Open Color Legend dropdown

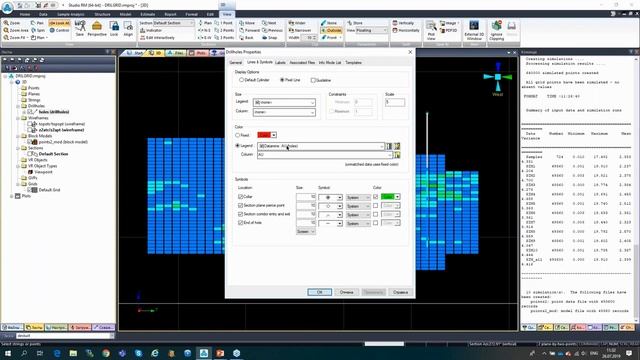321,146
